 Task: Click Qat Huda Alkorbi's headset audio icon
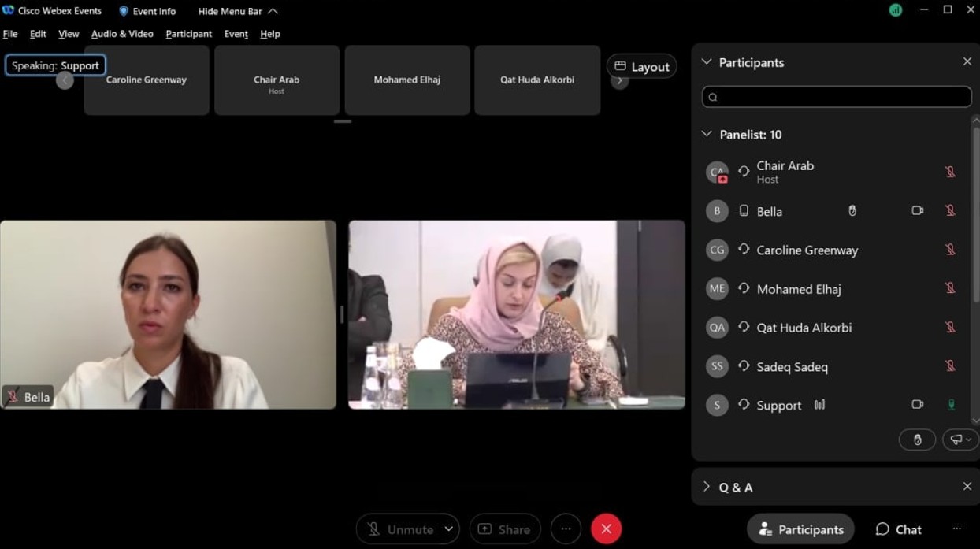click(x=744, y=327)
